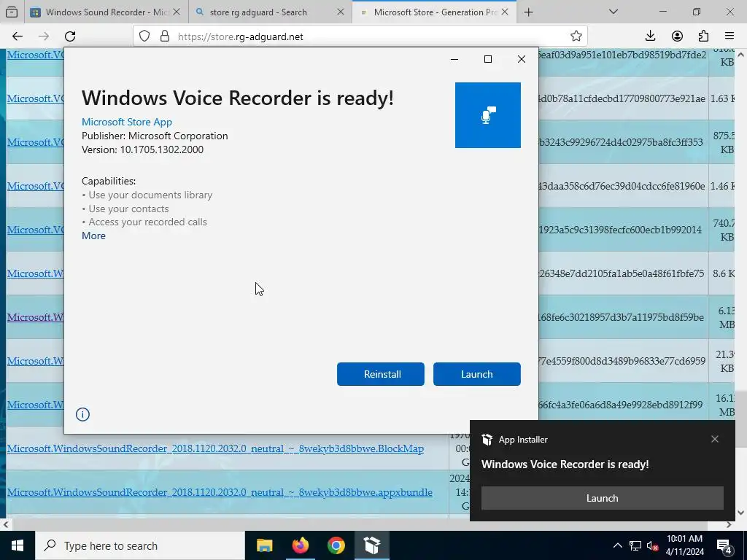
Task: Close the Microsoft Store Generation tab
Action: (x=505, y=12)
